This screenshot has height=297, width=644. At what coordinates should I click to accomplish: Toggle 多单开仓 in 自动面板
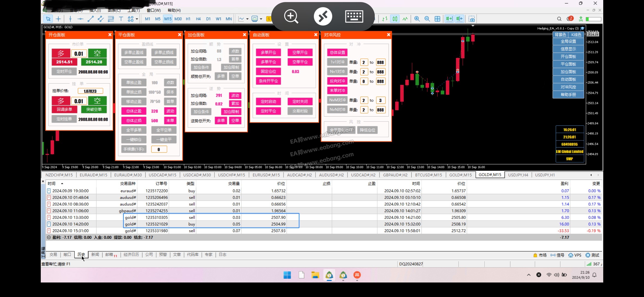[268, 52]
